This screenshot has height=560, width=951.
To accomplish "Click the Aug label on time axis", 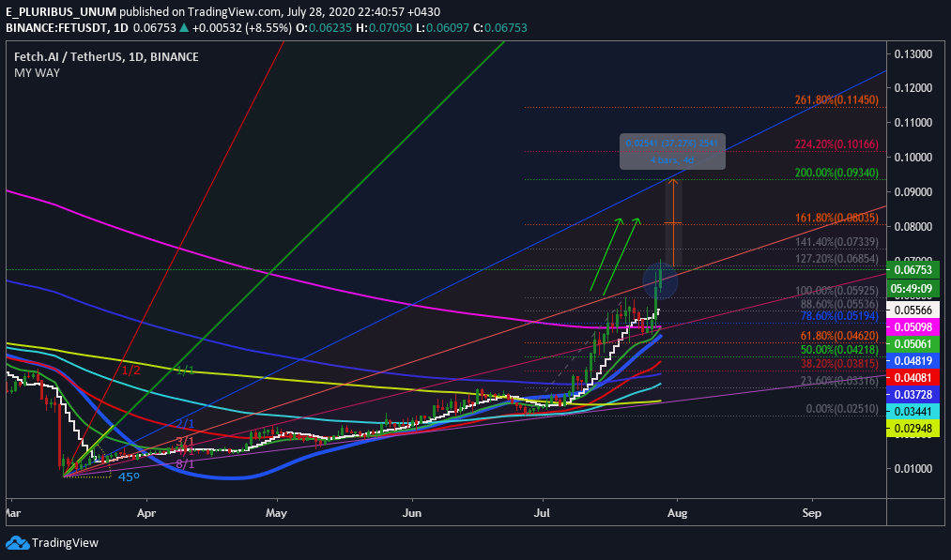I will (x=678, y=513).
